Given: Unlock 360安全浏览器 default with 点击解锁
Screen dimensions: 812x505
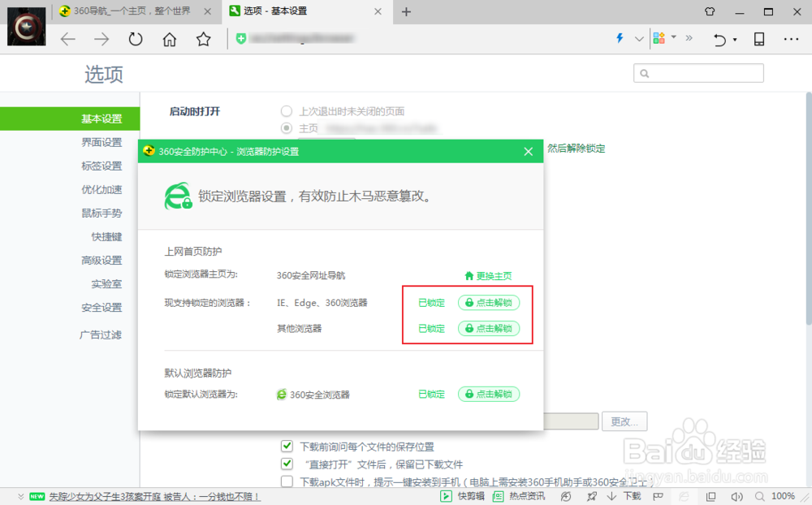Looking at the screenshot, I should (489, 394).
